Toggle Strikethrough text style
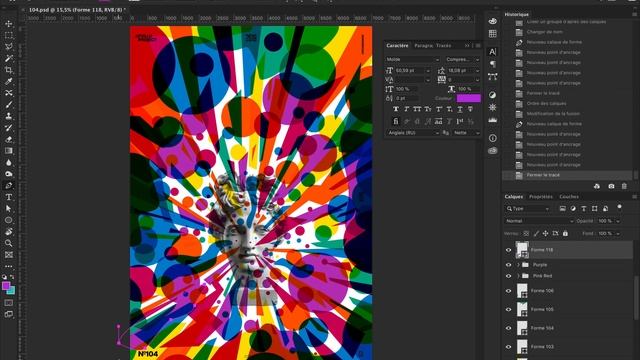This screenshot has height=360, width=640. point(470,109)
